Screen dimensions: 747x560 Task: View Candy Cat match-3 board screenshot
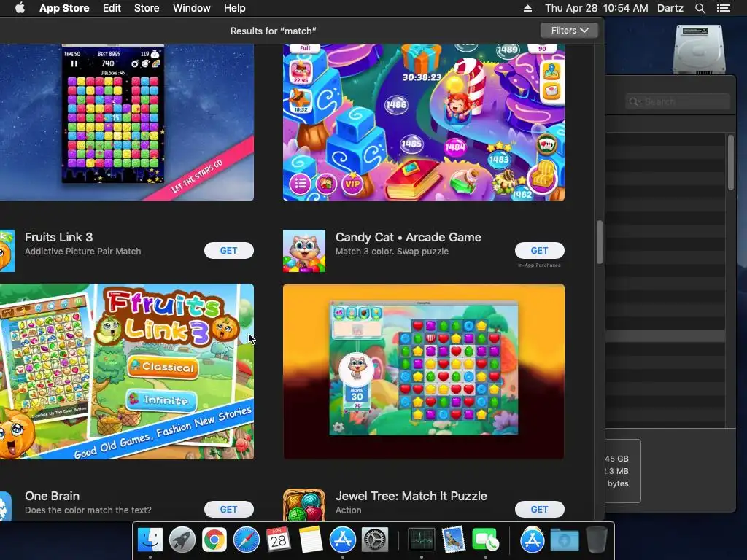[x=424, y=371]
